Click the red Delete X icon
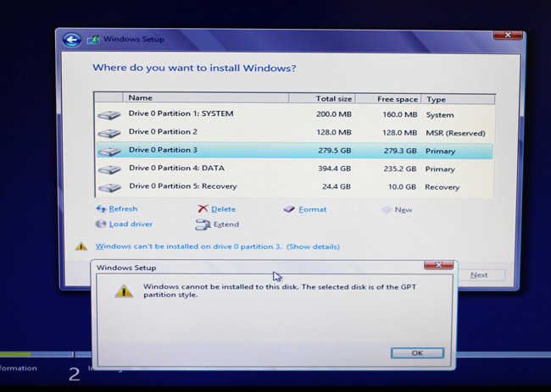Screen dimensions: 551x392 tap(203, 209)
